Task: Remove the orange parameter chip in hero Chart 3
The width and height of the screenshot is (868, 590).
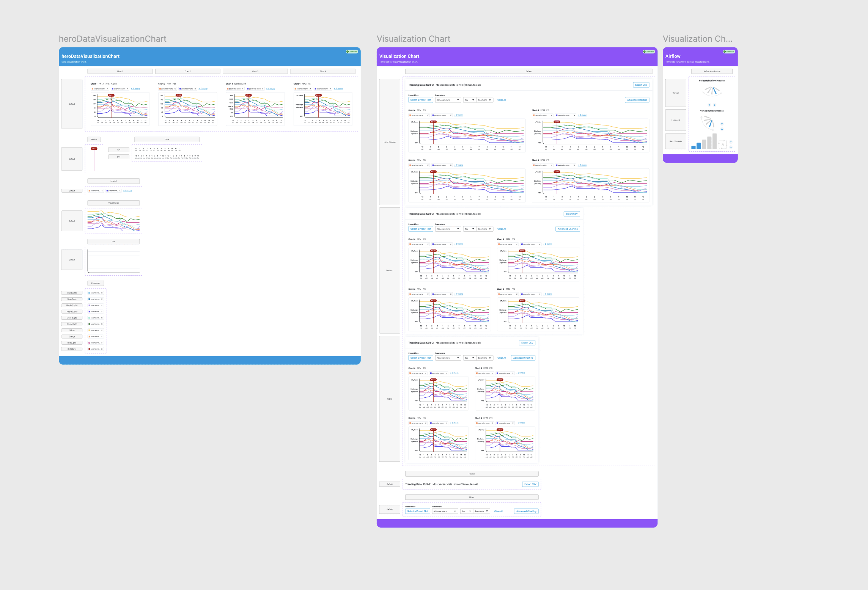Action: (x=243, y=89)
